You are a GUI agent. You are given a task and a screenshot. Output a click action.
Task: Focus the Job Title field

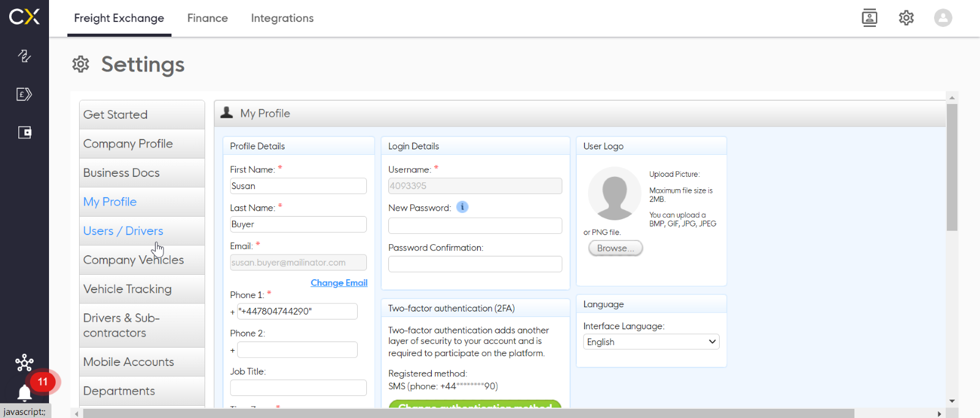pos(298,387)
